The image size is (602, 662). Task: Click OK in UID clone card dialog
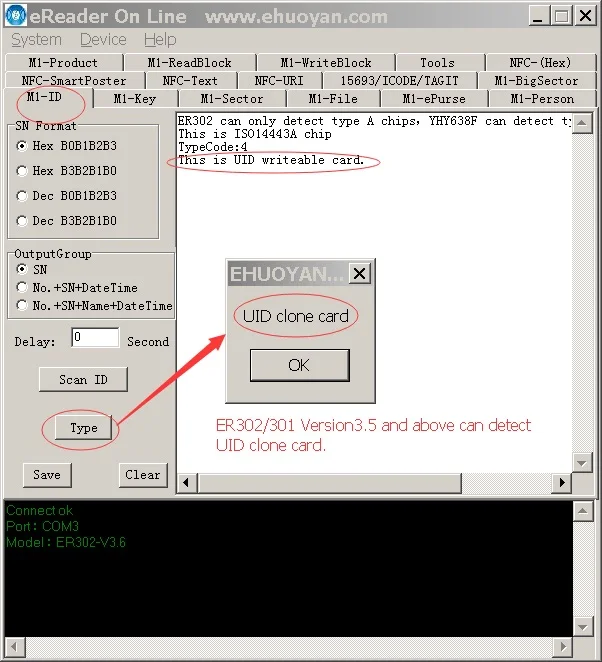coord(299,365)
